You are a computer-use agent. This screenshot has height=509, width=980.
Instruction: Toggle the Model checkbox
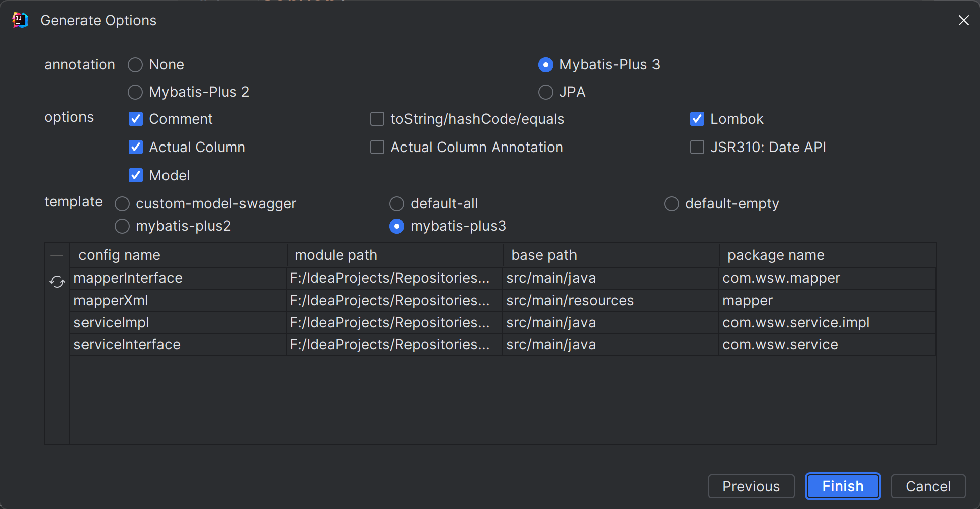point(136,176)
